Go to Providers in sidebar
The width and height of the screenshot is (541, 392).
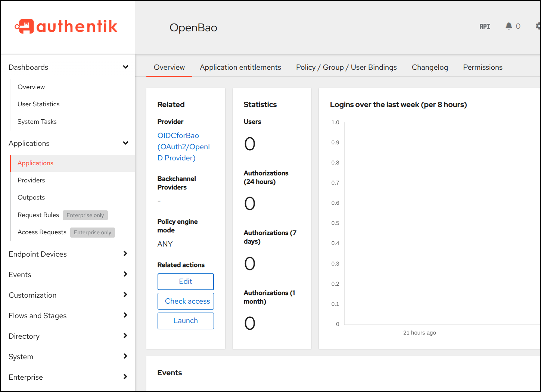tap(31, 180)
